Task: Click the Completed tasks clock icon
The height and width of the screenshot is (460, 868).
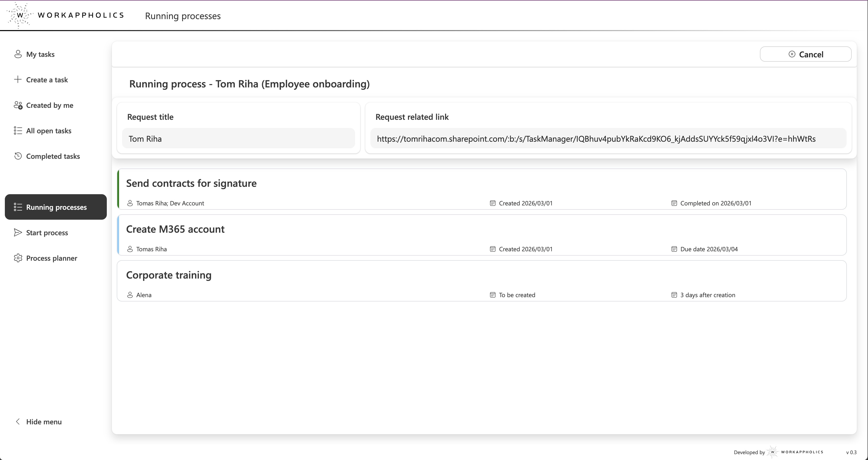Action: pos(18,156)
